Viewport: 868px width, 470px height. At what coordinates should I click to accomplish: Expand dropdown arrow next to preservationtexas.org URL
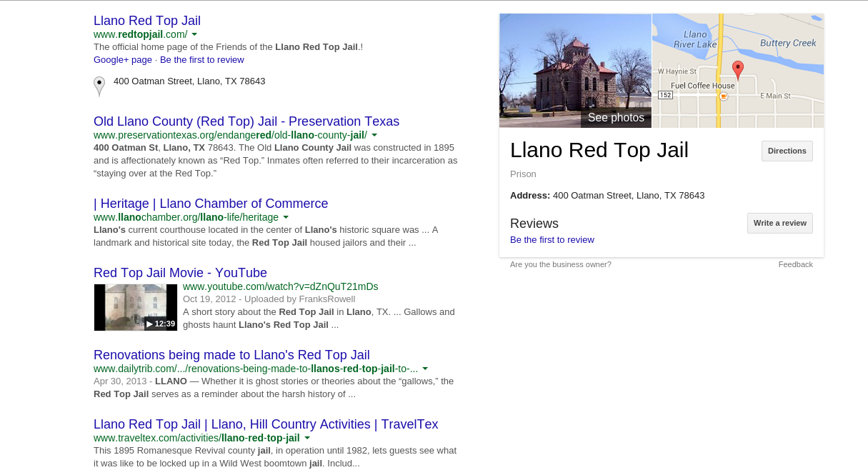pos(374,135)
